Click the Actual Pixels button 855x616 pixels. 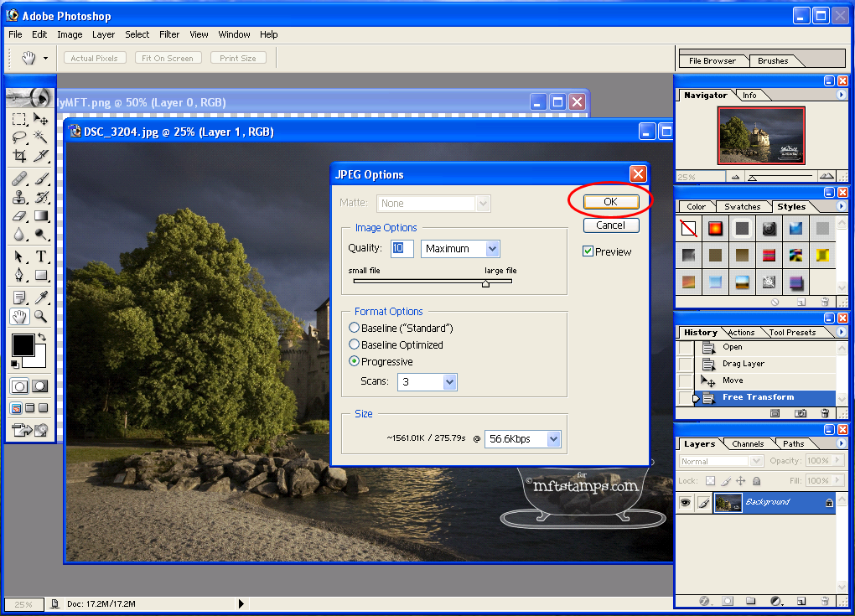click(x=95, y=59)
